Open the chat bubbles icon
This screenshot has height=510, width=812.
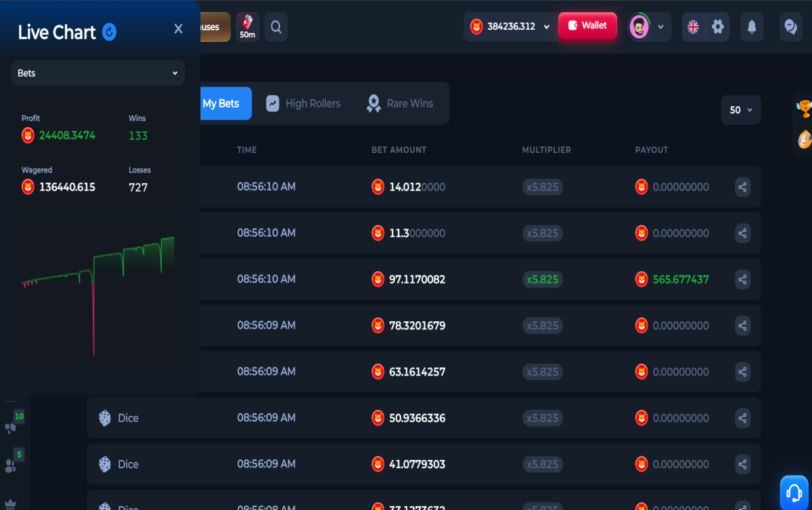(790, 27)
